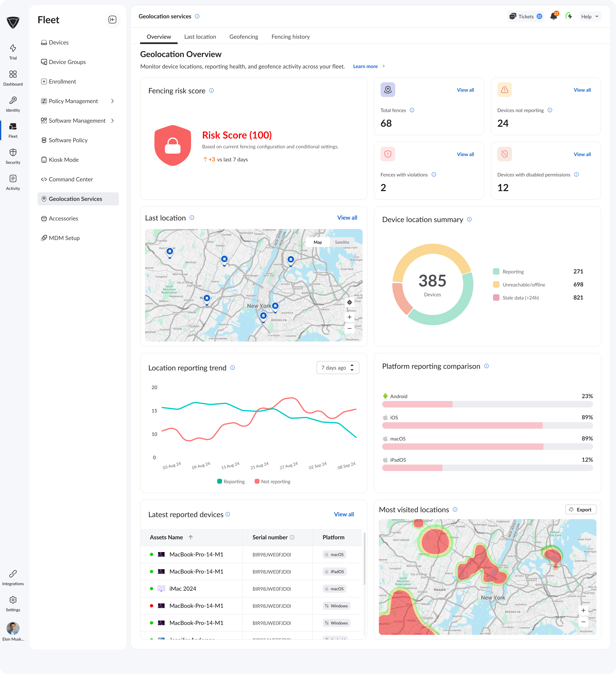Open the notifications bell icon

pyautogui.click(x=553, y=16)
